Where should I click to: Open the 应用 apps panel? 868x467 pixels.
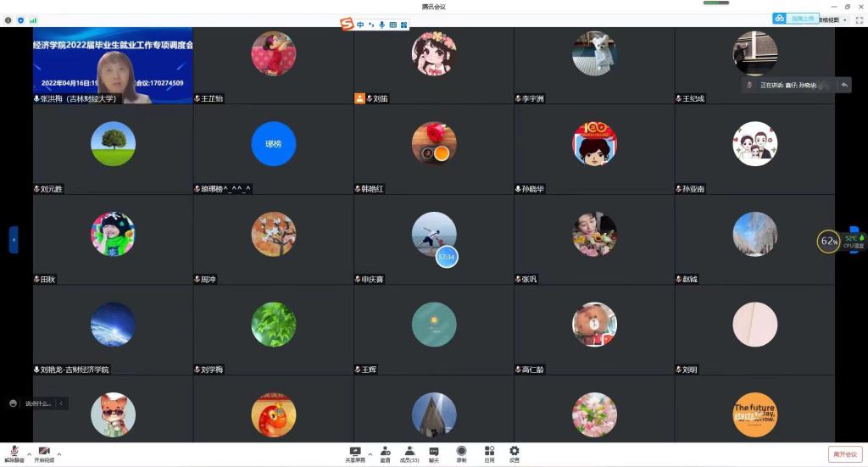pos(489,453)
